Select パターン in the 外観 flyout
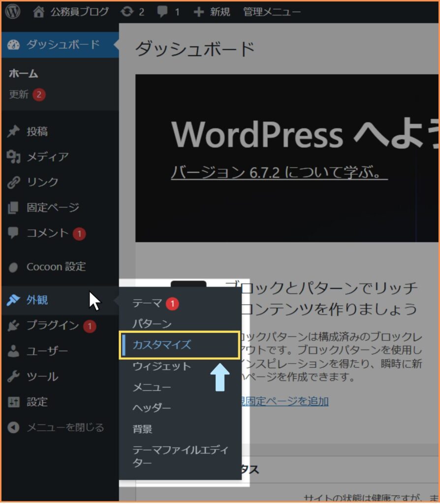Viewport: 440px width, 504px height. click(152, 323)
